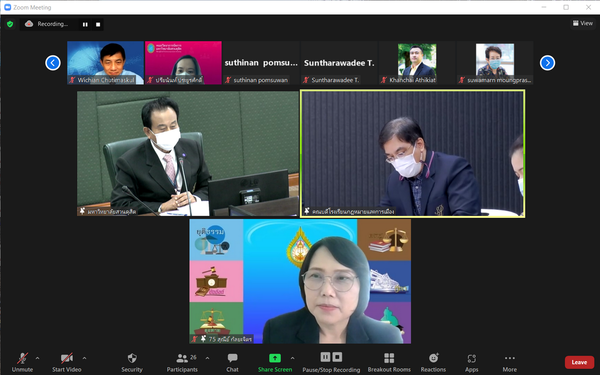Image resolution: width=600 pixels, height=375 pixels.
Task: Open the Participants list
Action: [182, 362]
